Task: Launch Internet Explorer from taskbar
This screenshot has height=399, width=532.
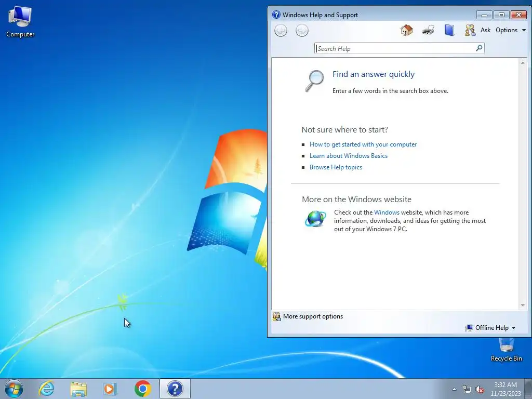Action: click(x=46, y=389)
